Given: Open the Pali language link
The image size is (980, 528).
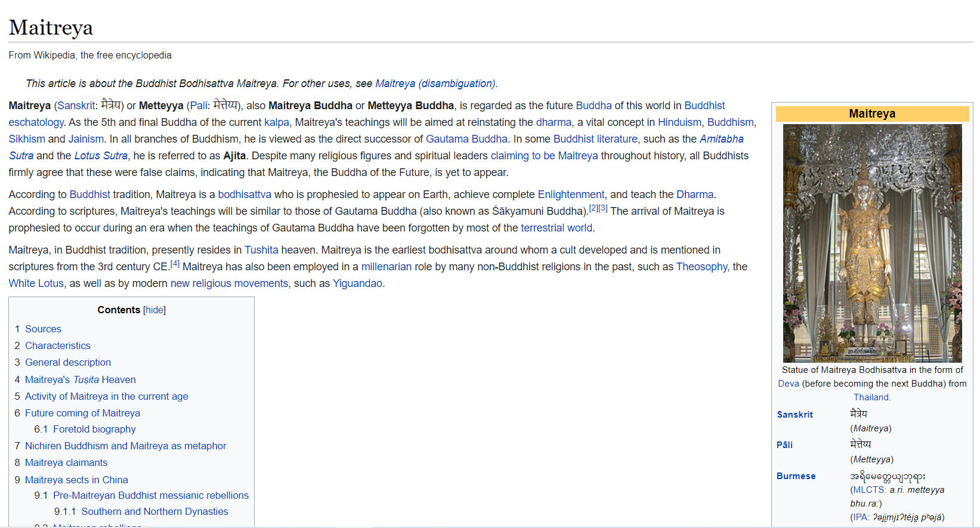Looking at the screenshot, I should click(198, 106).
